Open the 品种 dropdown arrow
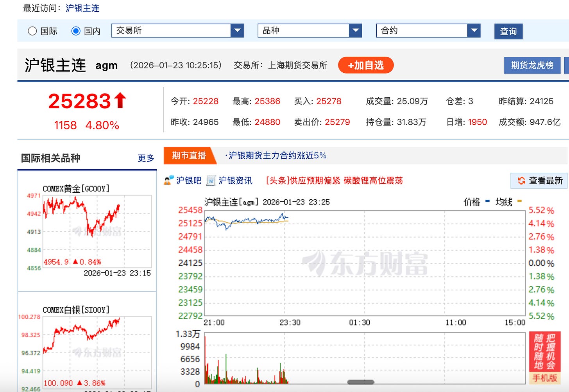The image size is (569, 392). click(x=355, y=30)
